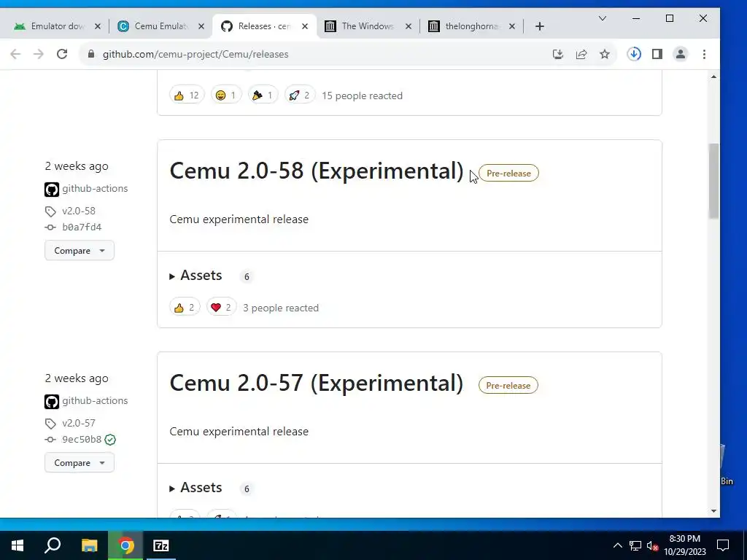Show hidden system tray icons

(x=617, y=545)
